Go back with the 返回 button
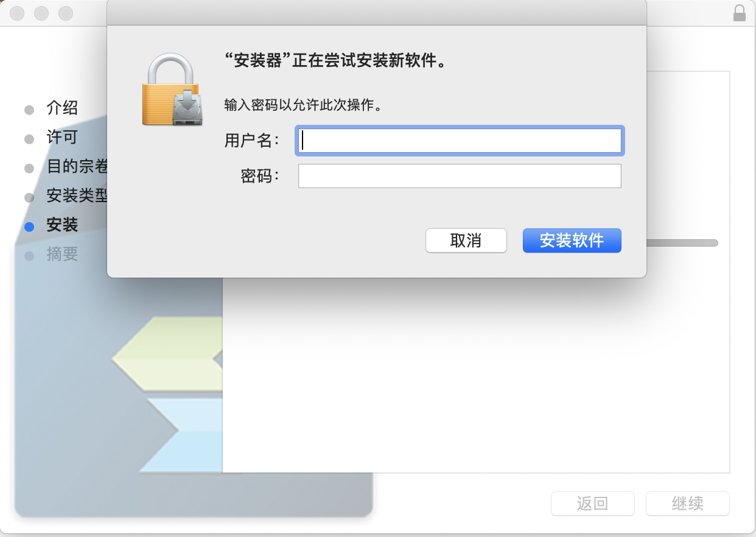 pyautogui.click(x=593, y=504)
